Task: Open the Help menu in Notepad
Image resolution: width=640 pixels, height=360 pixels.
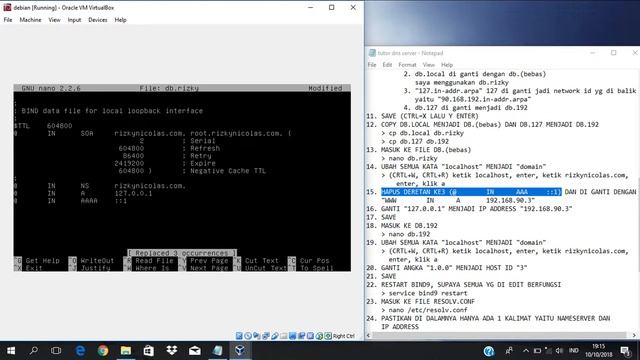Action: pos(447,65)
